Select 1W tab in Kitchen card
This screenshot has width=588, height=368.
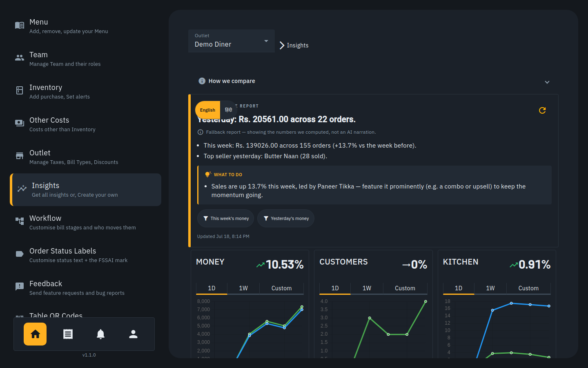tap(490, 288)
